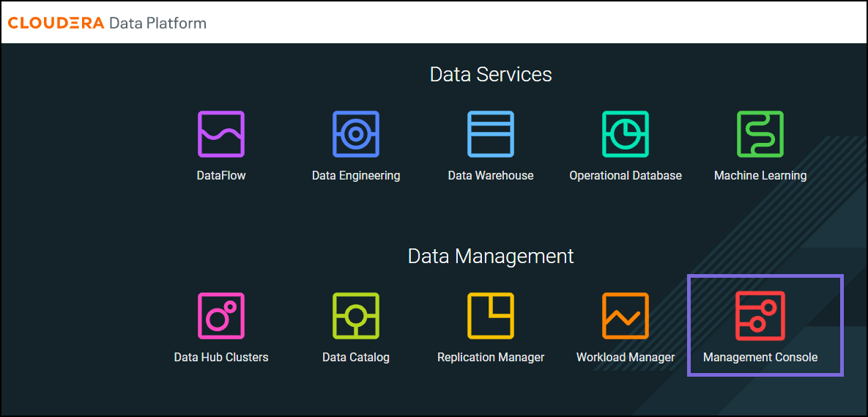Click the Operational Database pie icon

click(x=626, y=134)
